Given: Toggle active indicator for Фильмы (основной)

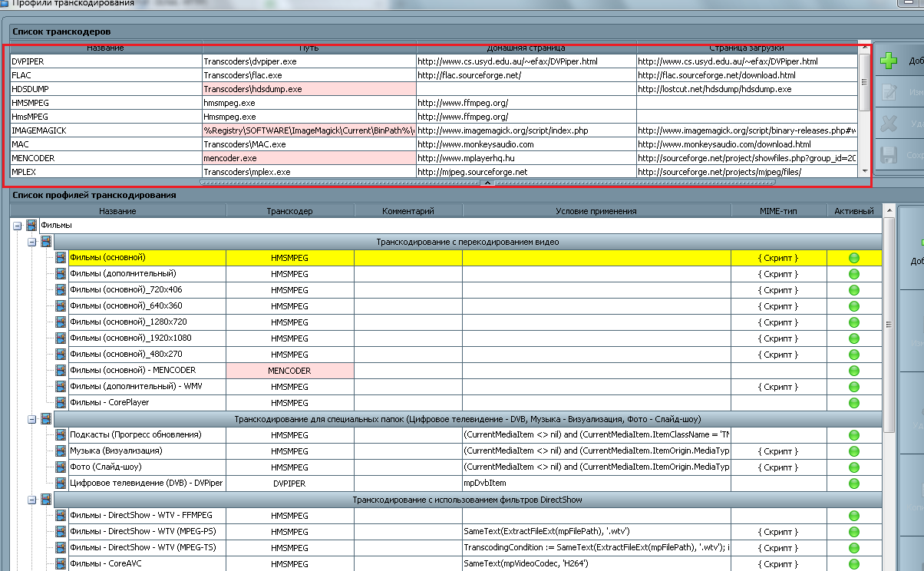Looking at the screenshot, I should coord(854,258).
